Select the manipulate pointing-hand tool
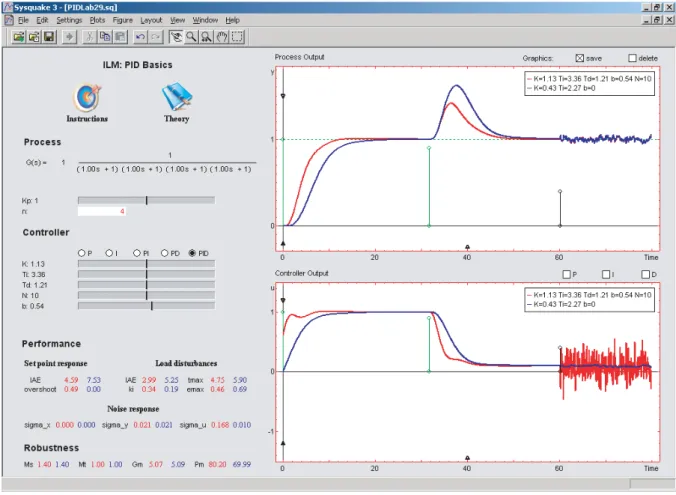This screenshot has width=676, height=495. [x=175, y=37]
